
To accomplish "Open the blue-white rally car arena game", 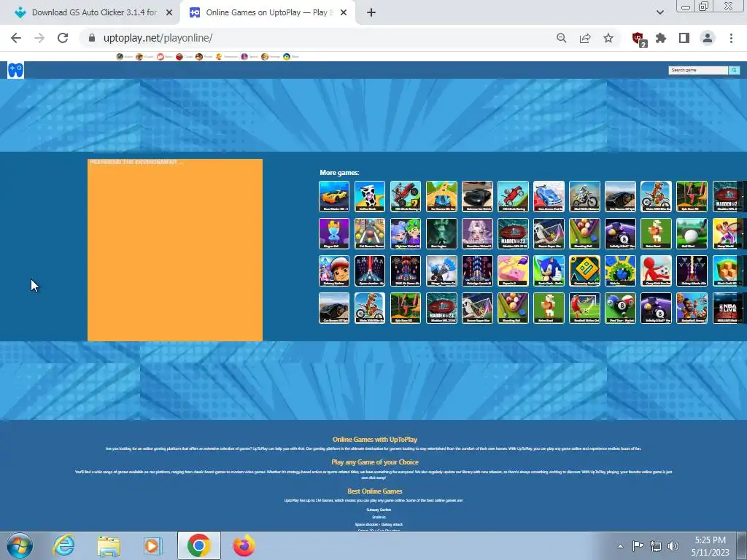I will pyautogui.click(x=549, y=196).
